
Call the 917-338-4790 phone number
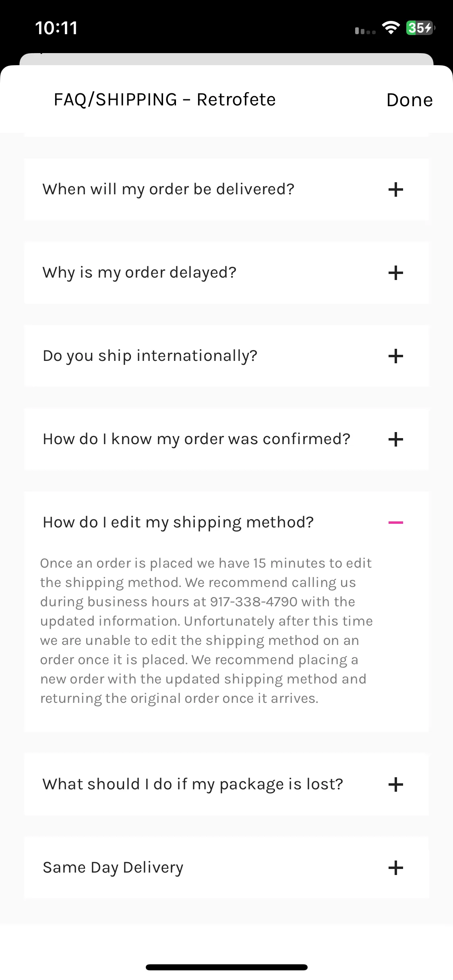(254, 602)
